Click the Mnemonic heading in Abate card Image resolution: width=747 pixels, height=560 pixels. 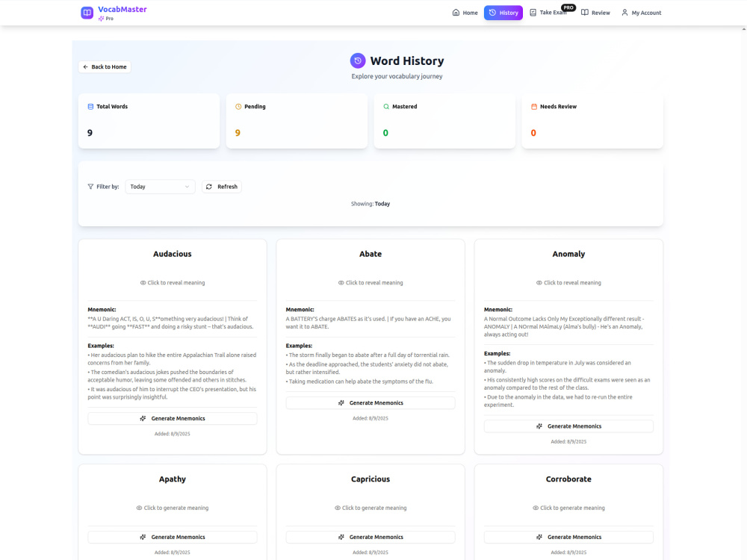pyautogui.click(x=300, y=310)
